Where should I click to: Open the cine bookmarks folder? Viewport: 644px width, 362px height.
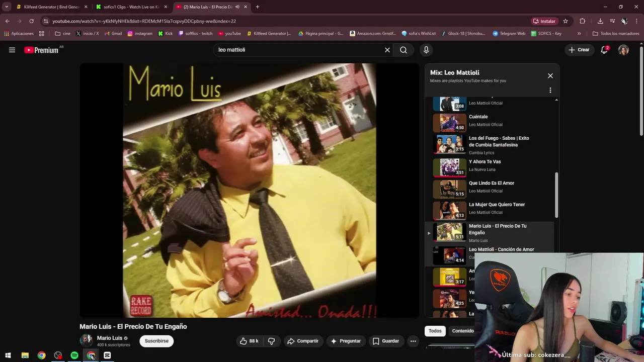tap(62, 34)
